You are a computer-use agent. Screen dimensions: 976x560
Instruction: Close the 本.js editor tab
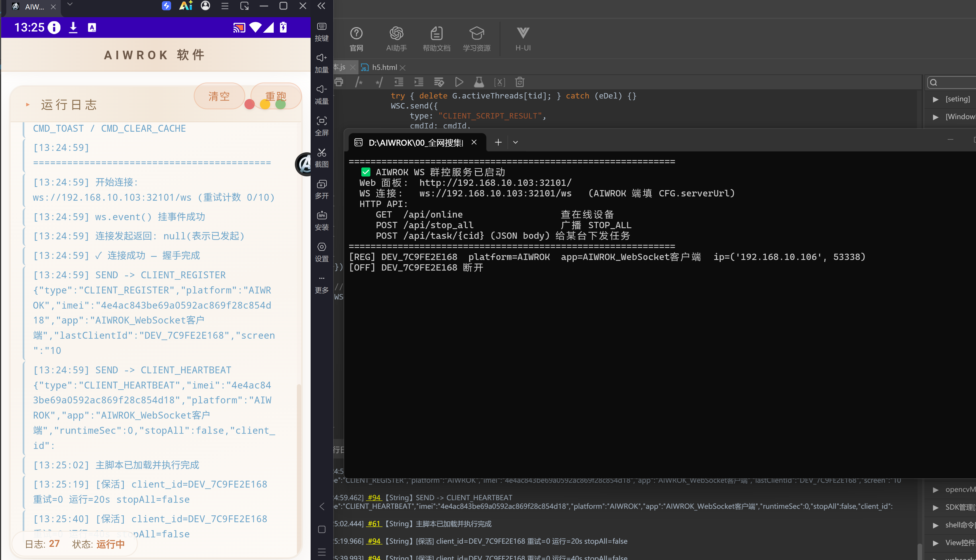pyautogui.click(x=352, y=67)
